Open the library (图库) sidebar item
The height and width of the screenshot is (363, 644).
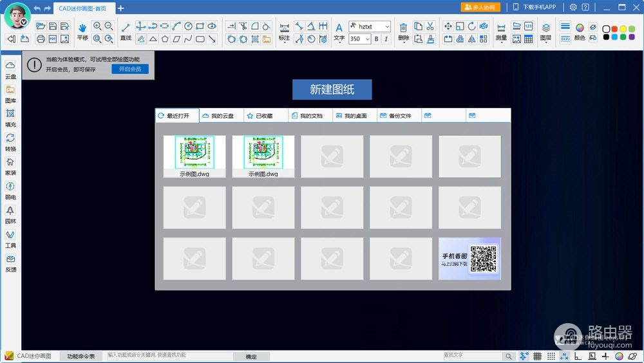(10, 93)
